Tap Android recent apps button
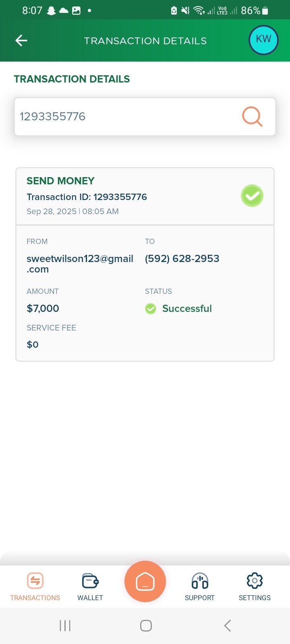The image size is (290, 644). click(65, 625)
